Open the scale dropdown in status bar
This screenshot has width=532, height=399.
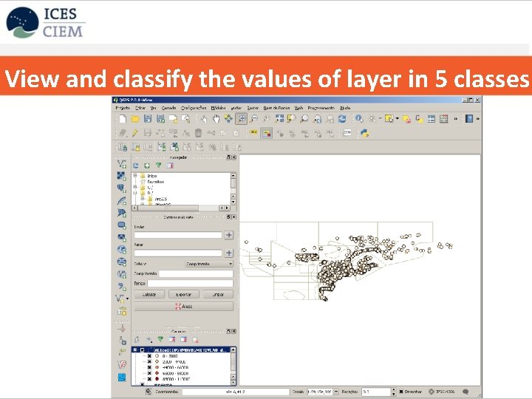point(336,392)
